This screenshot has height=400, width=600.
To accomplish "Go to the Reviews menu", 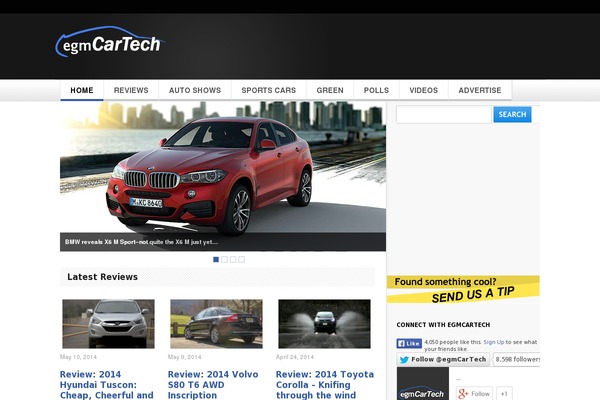I will 131,90.
